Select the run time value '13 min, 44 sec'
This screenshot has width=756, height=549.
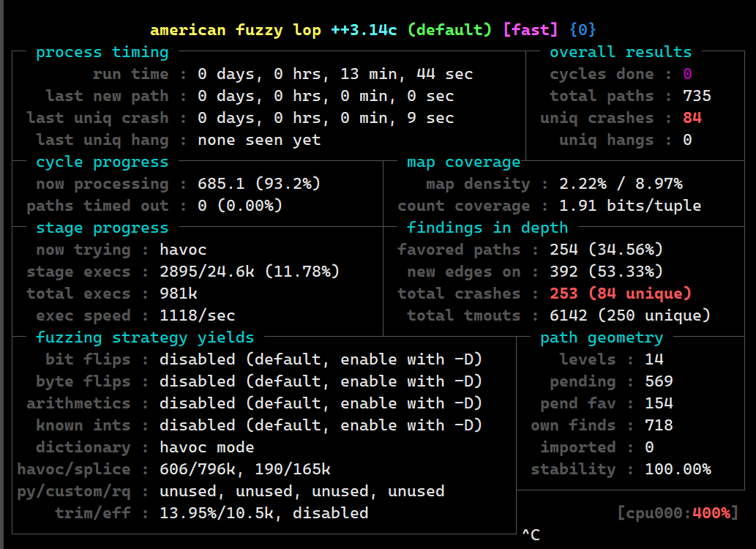pyautogui.click(x=407, y=74)
